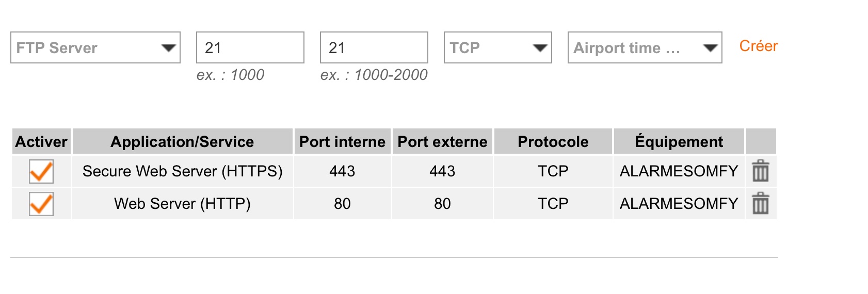Screen dimensions: 868x294
Task: Click the Activer column header
Action: click(x=41, y=141)
